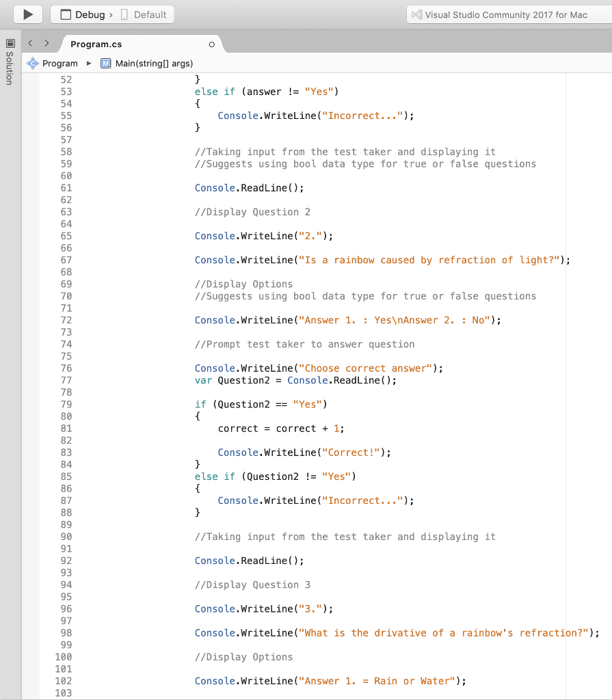The image size is (612, 700).
Task: Click Console.WriteLine("Correct!"); on line 83
Action: (x=304, y=453)
